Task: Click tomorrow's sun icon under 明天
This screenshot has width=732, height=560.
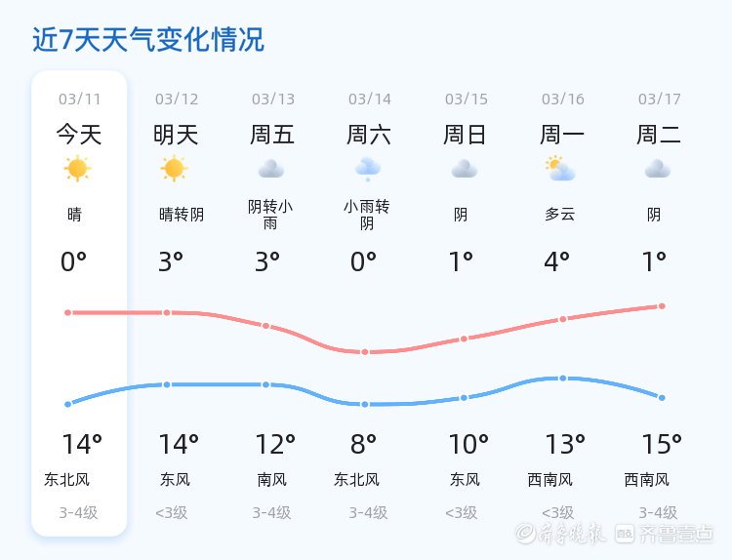Action: (x=174, y=169)
